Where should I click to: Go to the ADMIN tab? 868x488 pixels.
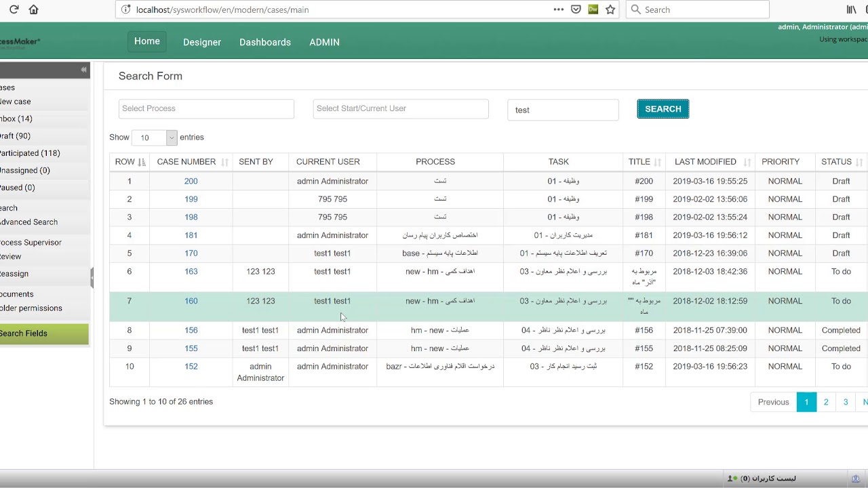click(x=324, y=42)
